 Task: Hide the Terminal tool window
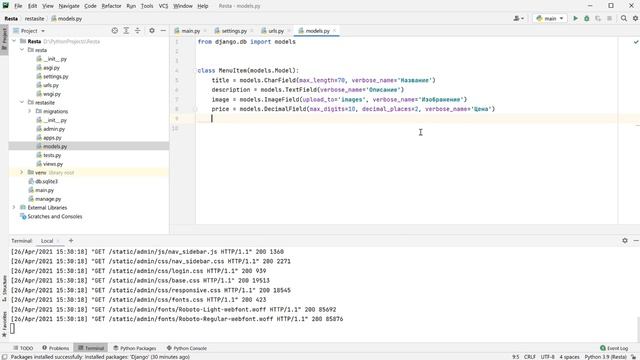[636, 241]
